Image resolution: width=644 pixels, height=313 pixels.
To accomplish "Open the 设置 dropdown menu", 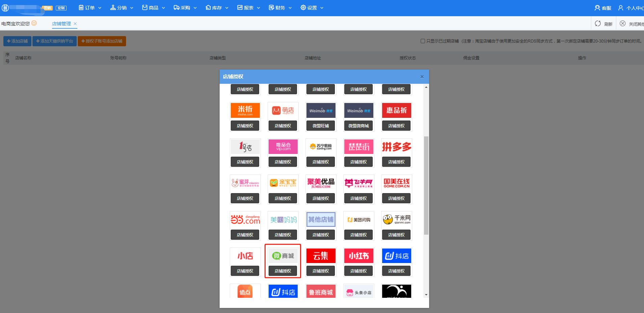I will (x=312, y=8).
